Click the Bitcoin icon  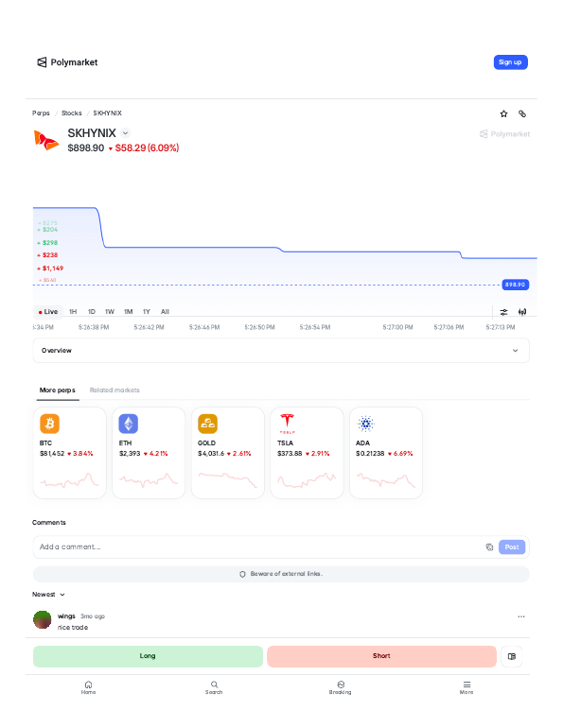click(x=50, y=424)
